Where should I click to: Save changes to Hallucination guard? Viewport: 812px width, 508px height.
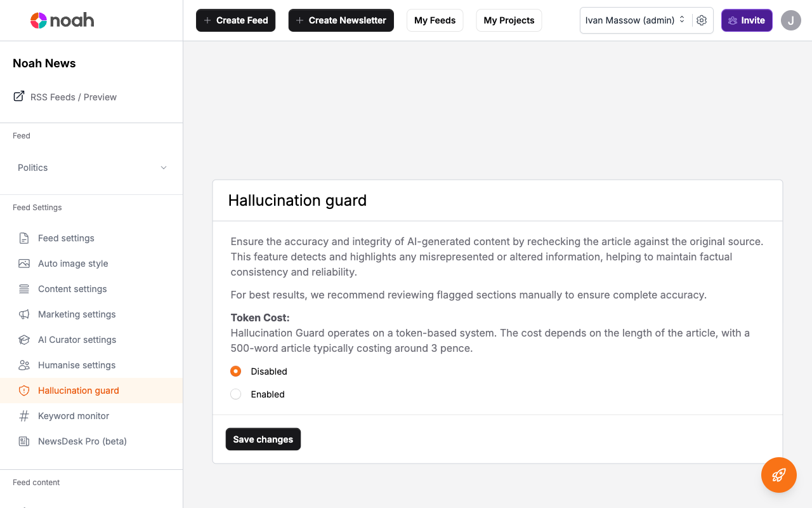(263, 439)
